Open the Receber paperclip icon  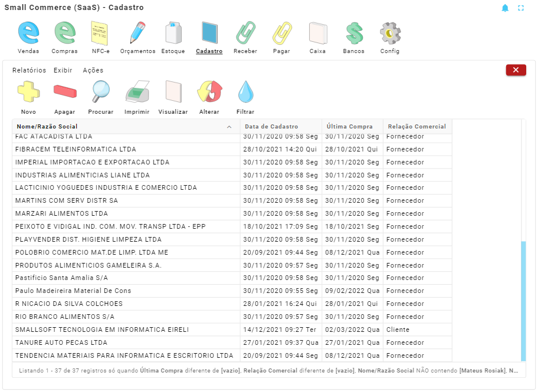245,33
